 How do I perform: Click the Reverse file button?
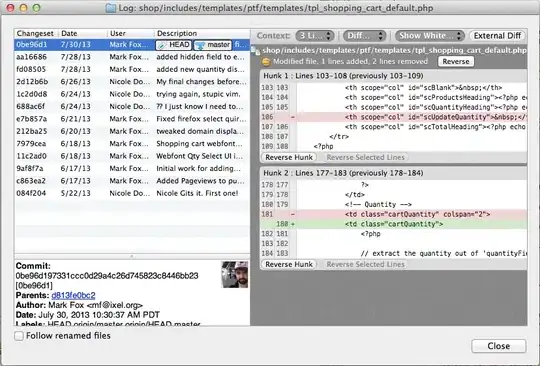pos(456,62)
